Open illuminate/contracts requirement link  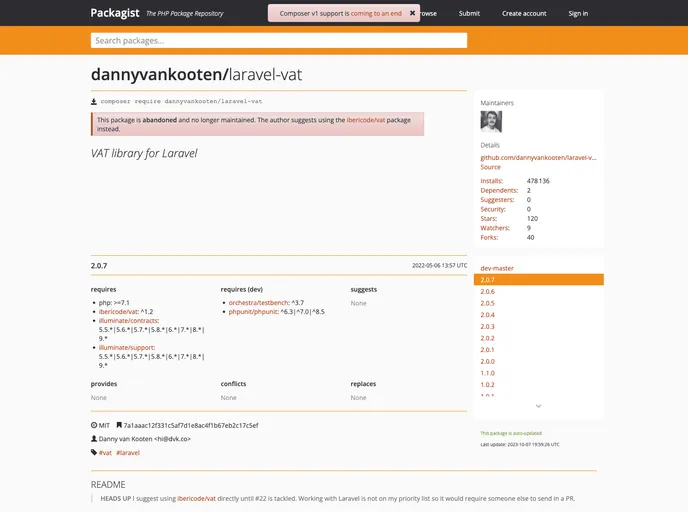point(129,321)
